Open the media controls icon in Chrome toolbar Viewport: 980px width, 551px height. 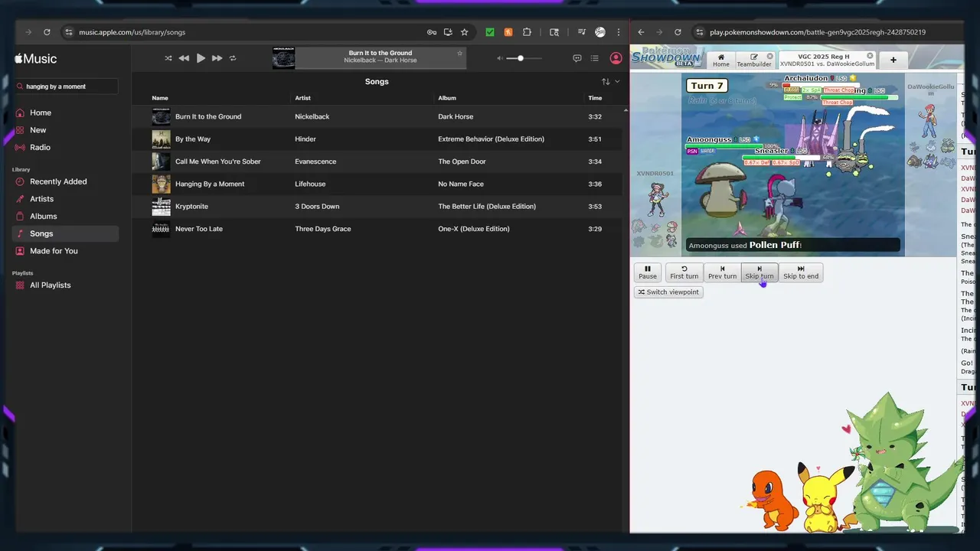click(x=582, y=32)
